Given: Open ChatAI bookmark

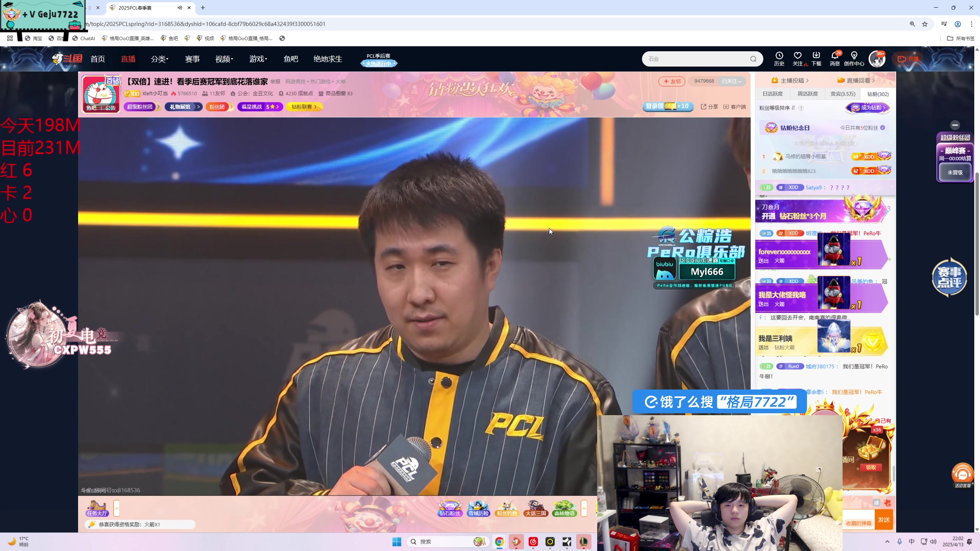Looking at the screenshot, I should (x=83, y=38).
